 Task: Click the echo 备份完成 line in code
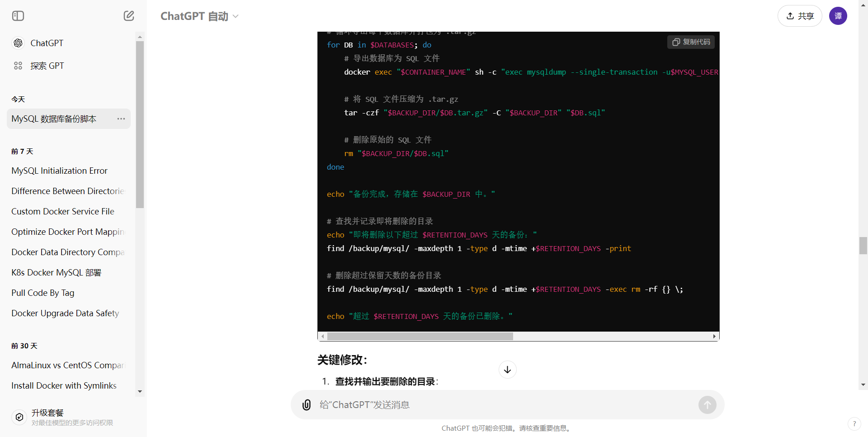411,194
